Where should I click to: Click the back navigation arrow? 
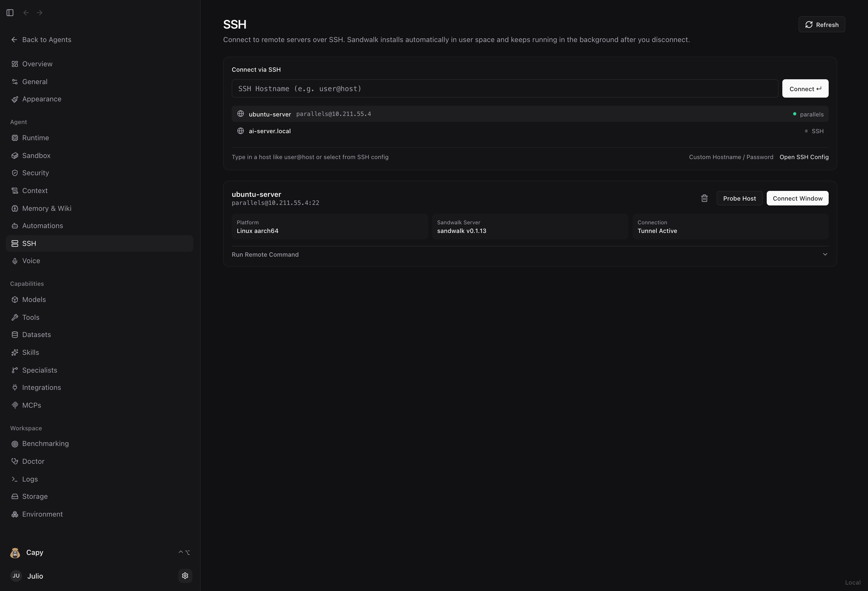pos(26,13)
